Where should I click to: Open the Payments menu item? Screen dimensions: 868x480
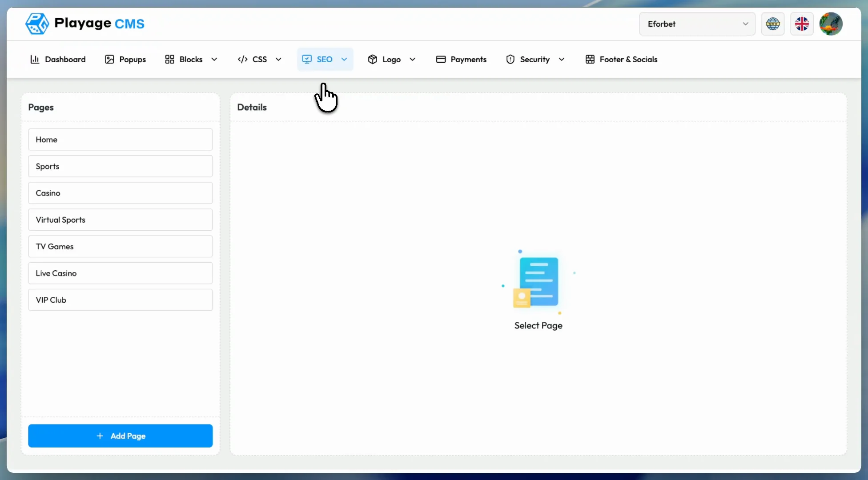[461, 60]
